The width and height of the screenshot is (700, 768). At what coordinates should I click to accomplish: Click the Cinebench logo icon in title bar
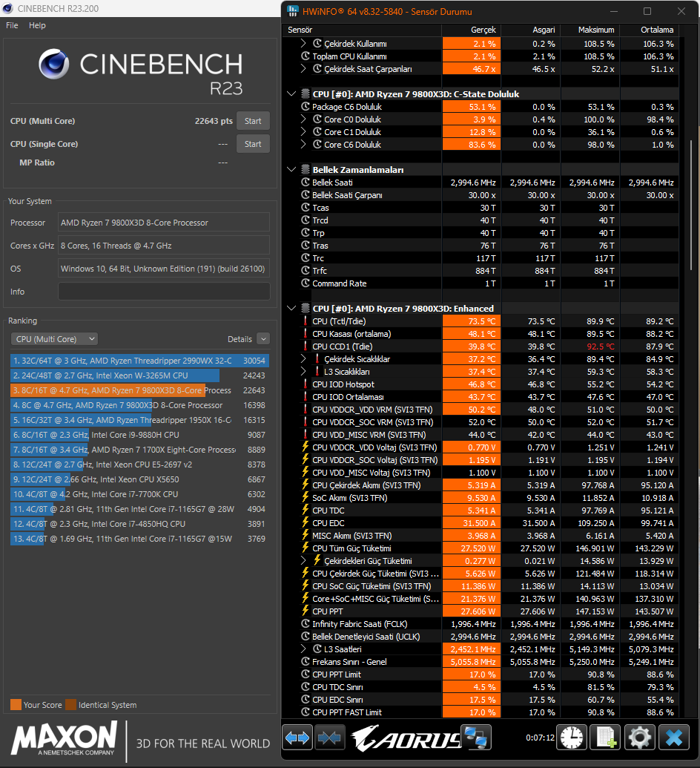8,8
